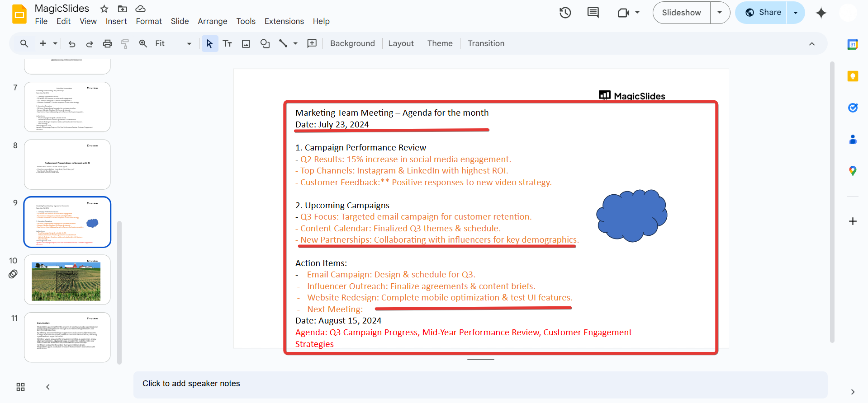Click the Google Slides home logo

pyautogui.click(x=19, y=14)
